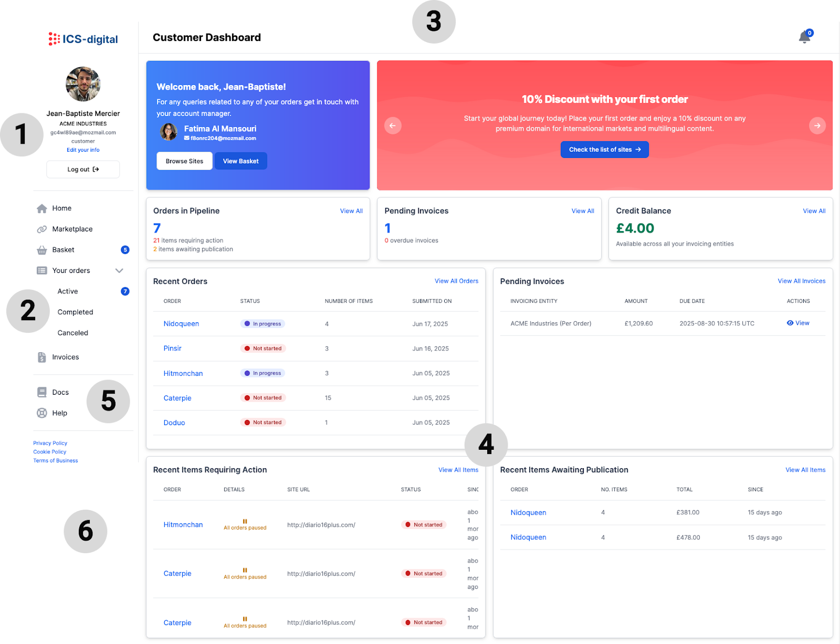Go to previous promo banner slide
This screenshot has height=644, width=840.
tap(393, 125)
